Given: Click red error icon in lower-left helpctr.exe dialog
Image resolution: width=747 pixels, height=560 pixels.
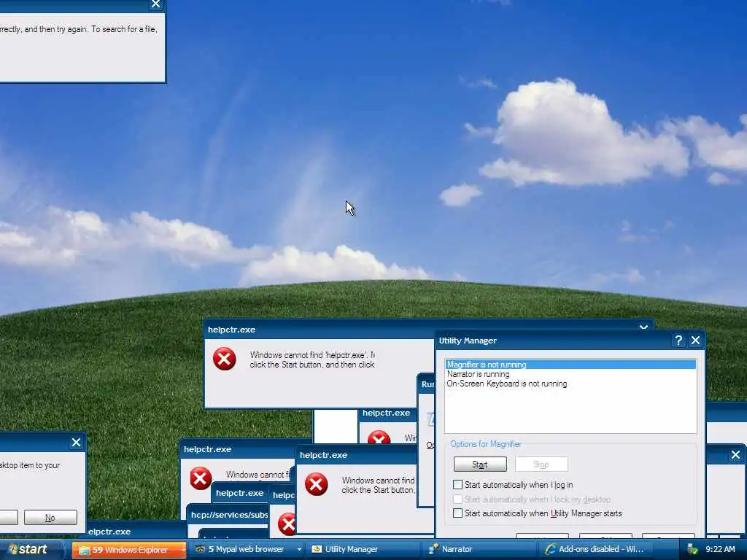Looking at the screenshot, I should (x=201, y=478).
